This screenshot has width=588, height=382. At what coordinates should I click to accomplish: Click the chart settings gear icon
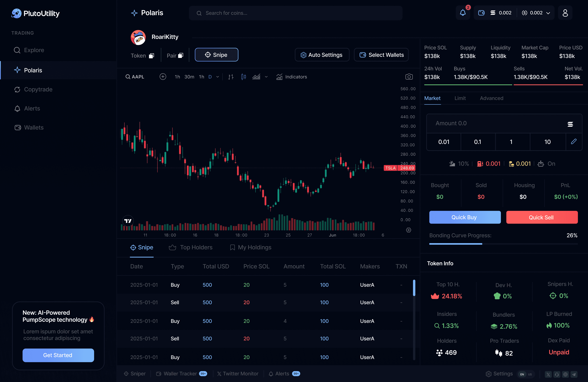tap(409, 230)
